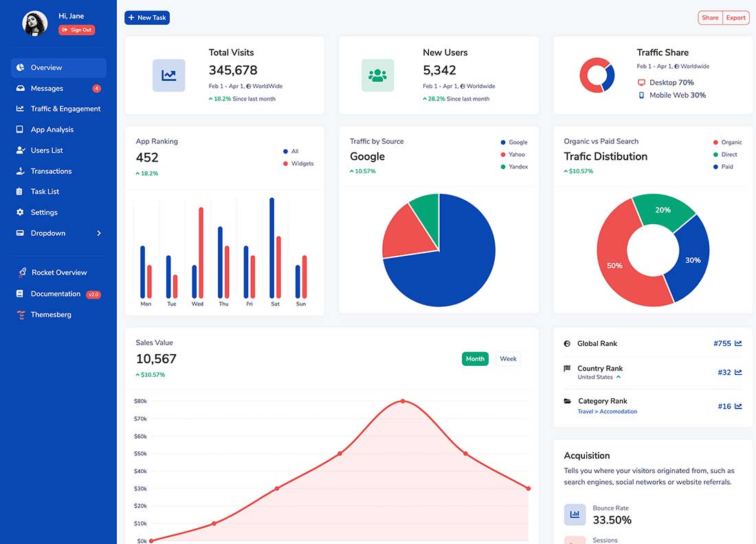Screen dimensions: 756x544
Task: Select Traffic & Engagement in the sidebar
Action: 65,109
